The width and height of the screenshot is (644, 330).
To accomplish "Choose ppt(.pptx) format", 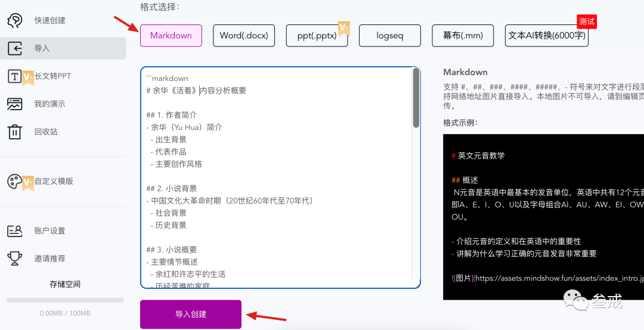I will pyautogui.click(x=317, y=36).
